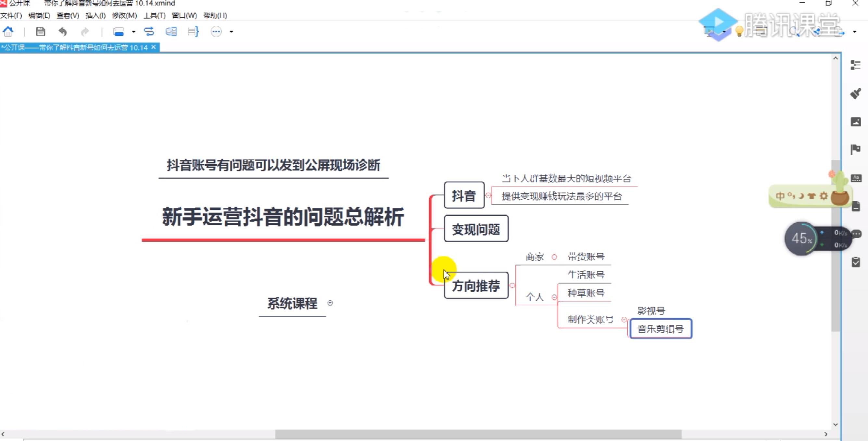
Task: Insert a boundary around topics
Action: coord(171,32)
